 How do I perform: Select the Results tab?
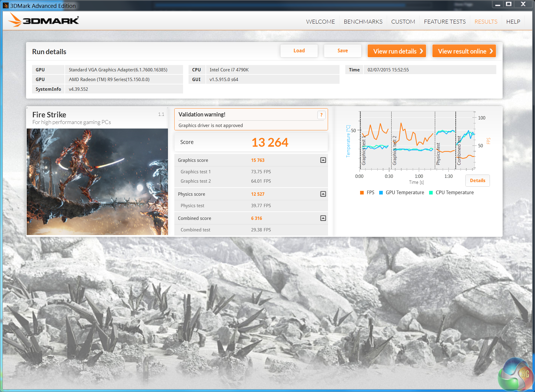click(x=486, y=21)
